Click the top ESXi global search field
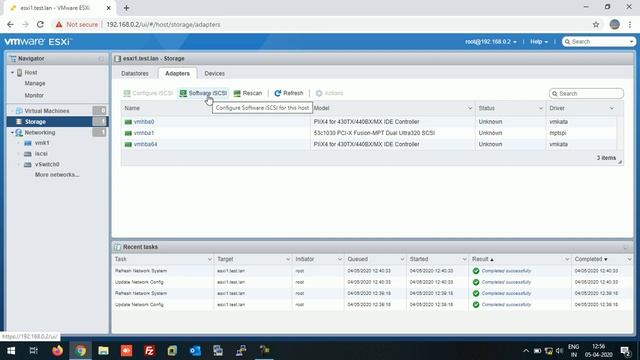This screenshot has width=640, height=360. [599, 42]
